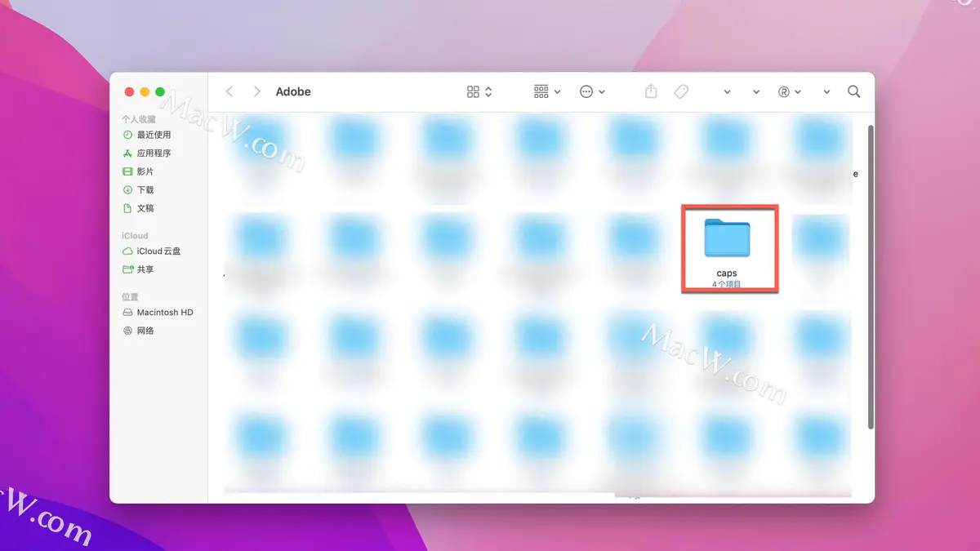
Task: Open the 共享 (Shared) sidebar folder
Action: [x=146, y=269]
